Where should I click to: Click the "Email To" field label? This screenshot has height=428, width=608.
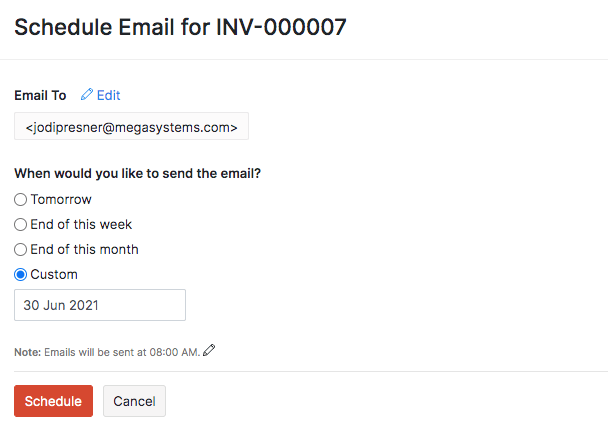click(x=40, y=95)
